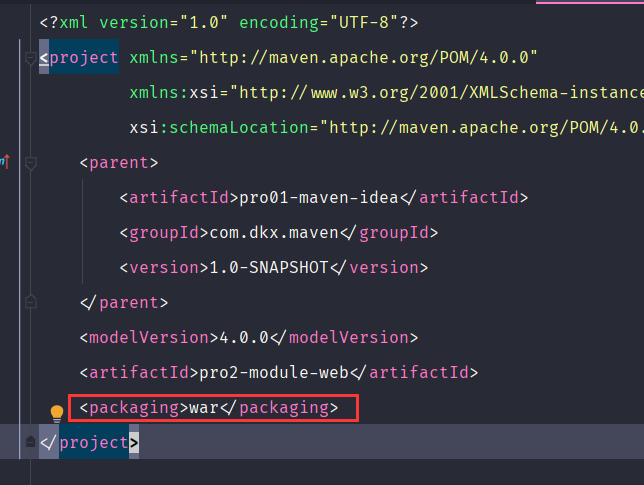Click the opening modelVersion tag name
The width and height of the screenshot is (644, 485).
click(x=149, y=338)
